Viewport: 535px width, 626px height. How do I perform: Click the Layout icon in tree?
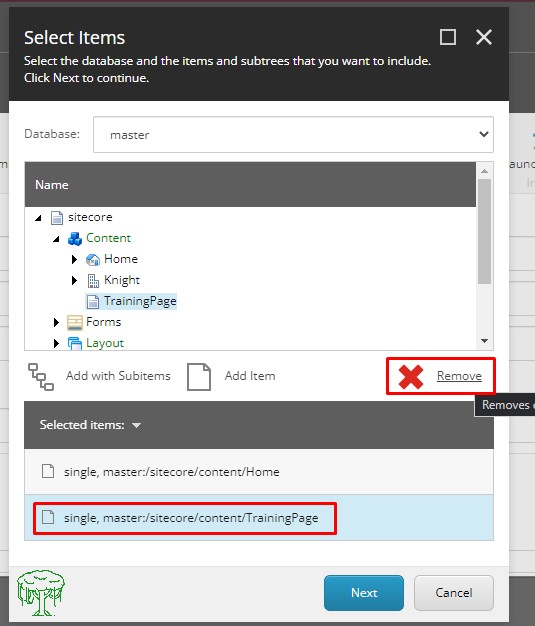coord(75,343)
